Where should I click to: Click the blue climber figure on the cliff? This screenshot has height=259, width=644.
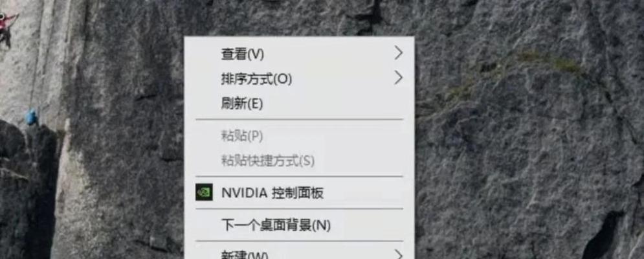coord(32,117)
